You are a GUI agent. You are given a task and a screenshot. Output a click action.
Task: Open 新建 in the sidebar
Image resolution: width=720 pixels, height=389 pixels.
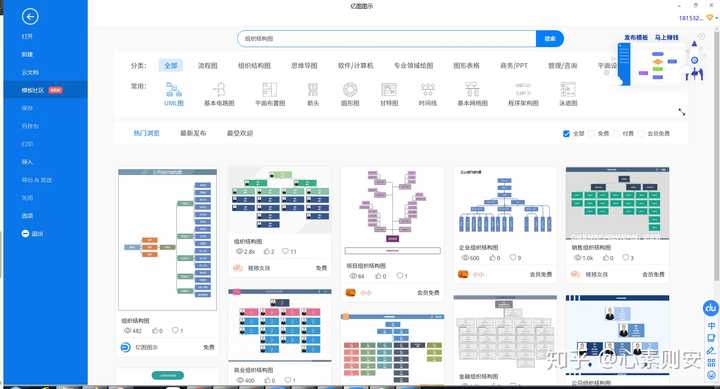click(x=27, y=54)
